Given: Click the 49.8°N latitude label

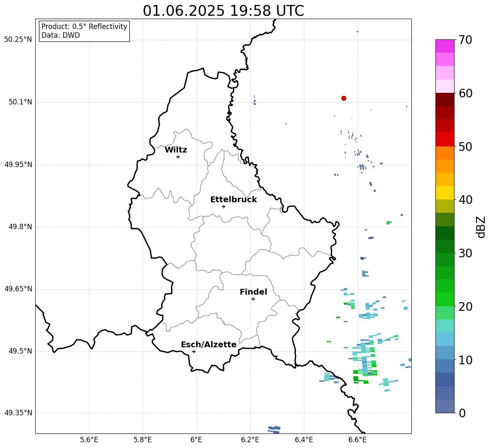Looking at the screenshot, I should click(x=20, y=227).
